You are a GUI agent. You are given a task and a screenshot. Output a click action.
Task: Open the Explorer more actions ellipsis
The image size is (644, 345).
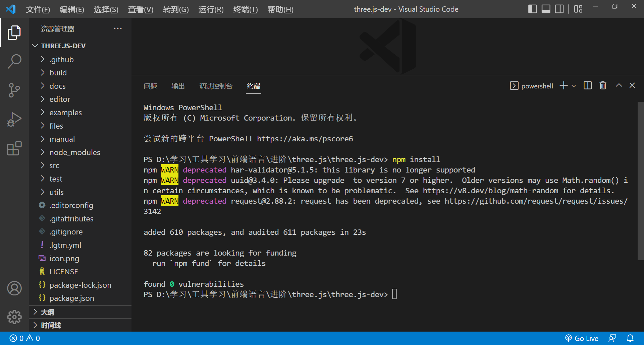[x=118, y=28]
